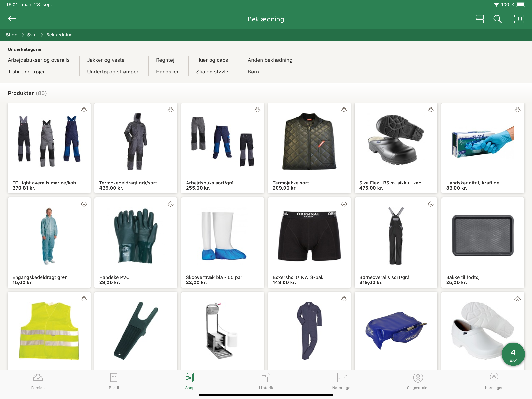This screenshot has width=532, height=399.
Task: Navigate to Svin in breadcrumb
Action: [x=32, y=35]
